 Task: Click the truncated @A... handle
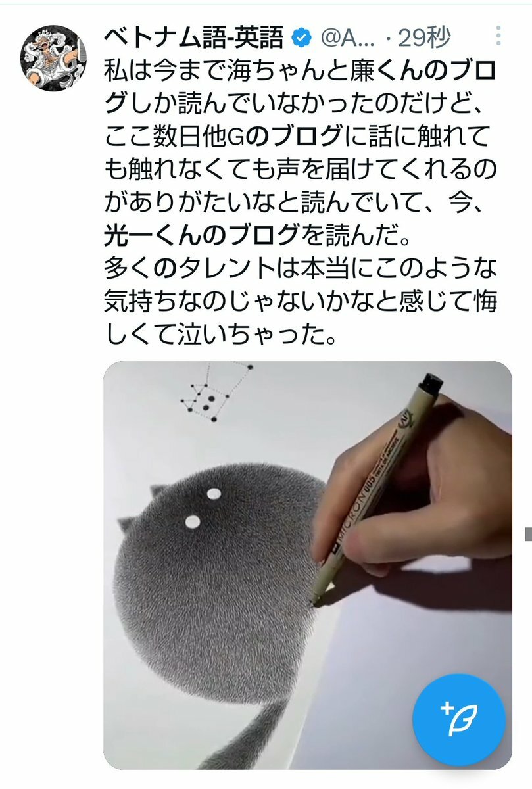coord(347,39)
